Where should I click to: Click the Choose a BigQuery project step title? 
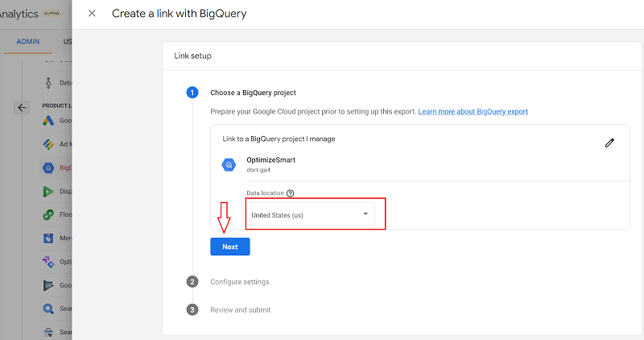(253, 93)
